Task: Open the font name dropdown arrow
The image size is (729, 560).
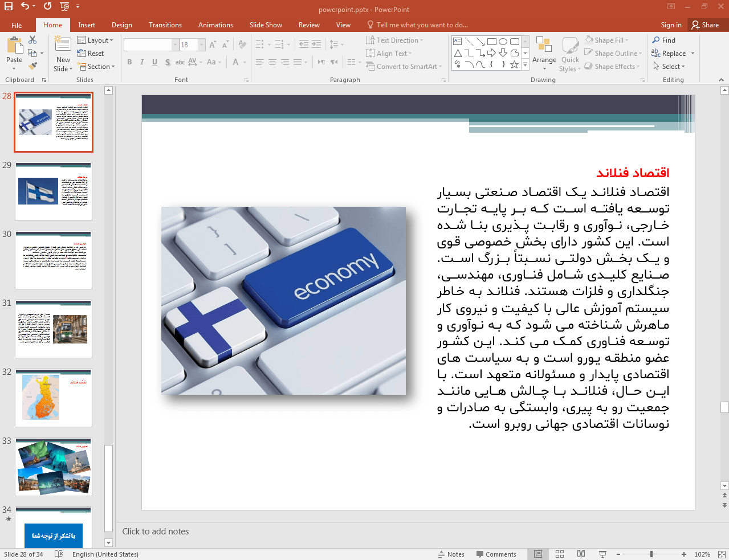Action: click(x=175, y=44)
